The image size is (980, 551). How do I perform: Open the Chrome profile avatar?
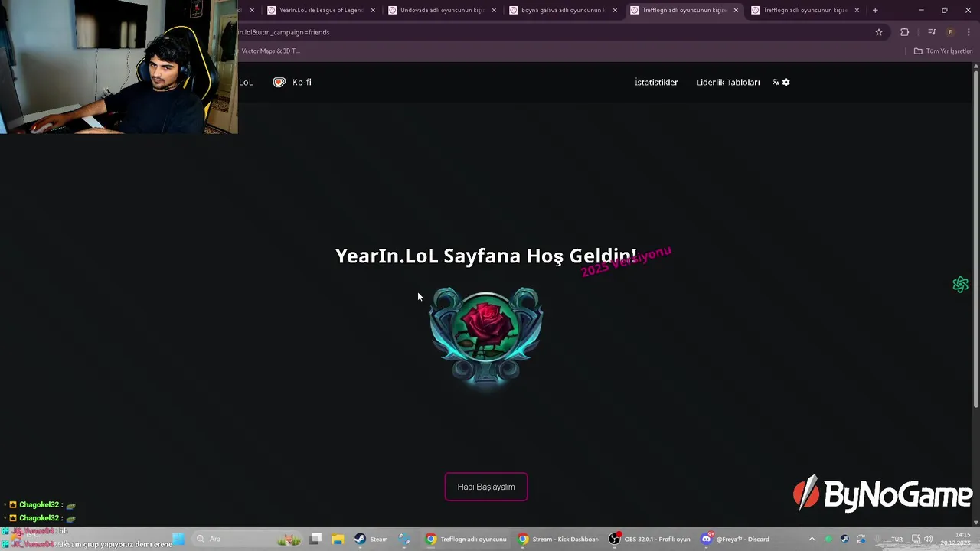pyautogui.click(x=950, y=32)
